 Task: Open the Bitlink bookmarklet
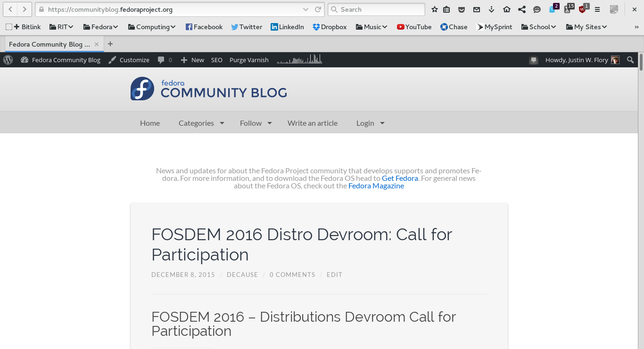point(23,27)
